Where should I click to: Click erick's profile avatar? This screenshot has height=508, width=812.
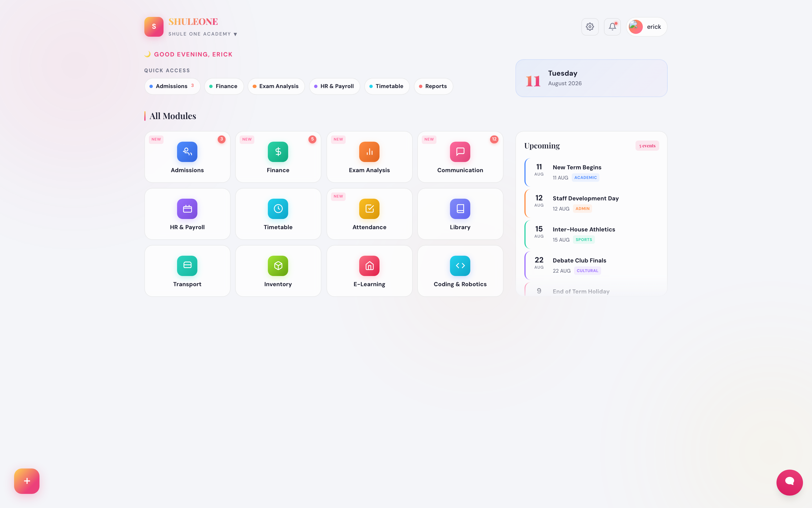[636, 27]
